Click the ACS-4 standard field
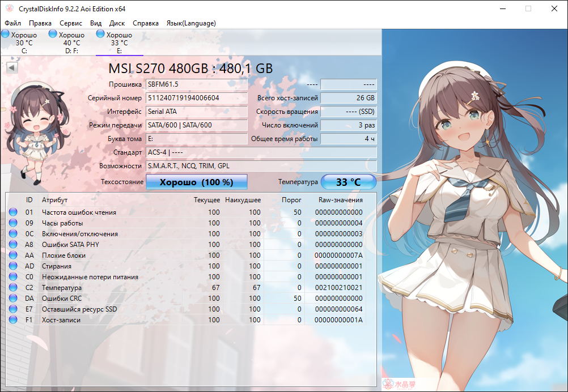This screenshot has width=568, height=392. [x=261, y=152]
